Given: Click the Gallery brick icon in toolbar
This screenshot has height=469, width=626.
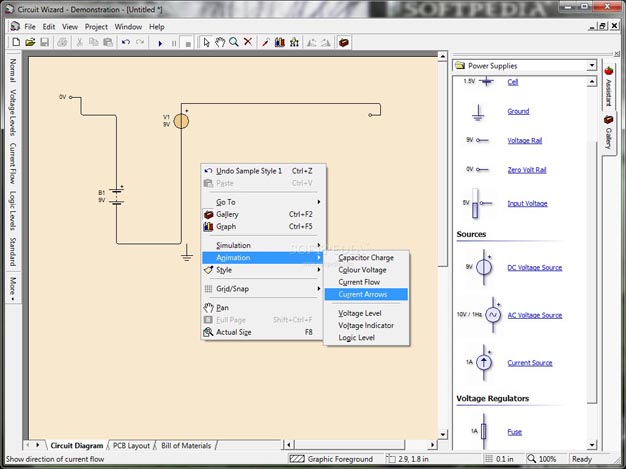Looking at the screenshot, I should point(344,42).
